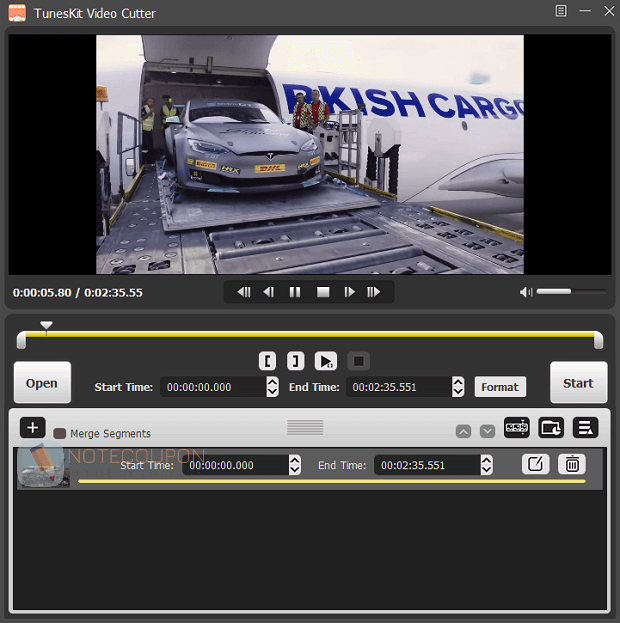The height and width of the screenshot is (623, 620).
Task: Click the Start button
Action: point(578,383)
